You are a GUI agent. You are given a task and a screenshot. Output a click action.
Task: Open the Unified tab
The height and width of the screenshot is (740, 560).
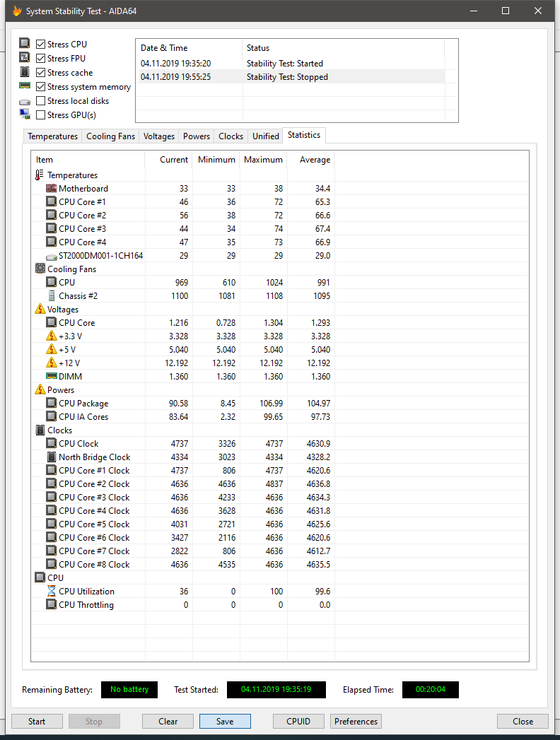click(265, 136)
